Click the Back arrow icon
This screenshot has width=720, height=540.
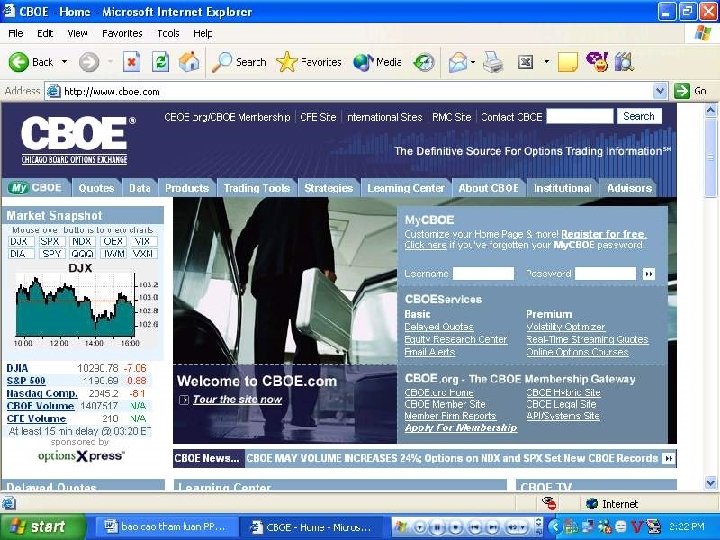pos(18,62)
